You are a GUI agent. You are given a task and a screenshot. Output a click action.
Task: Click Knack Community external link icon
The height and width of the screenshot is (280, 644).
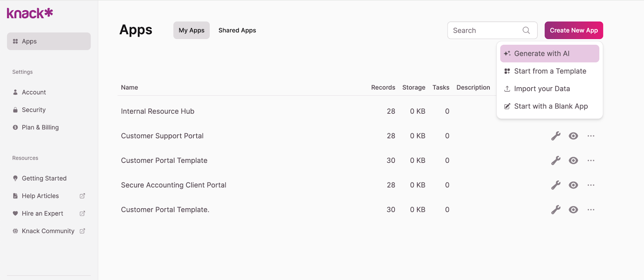click(83, 231)
